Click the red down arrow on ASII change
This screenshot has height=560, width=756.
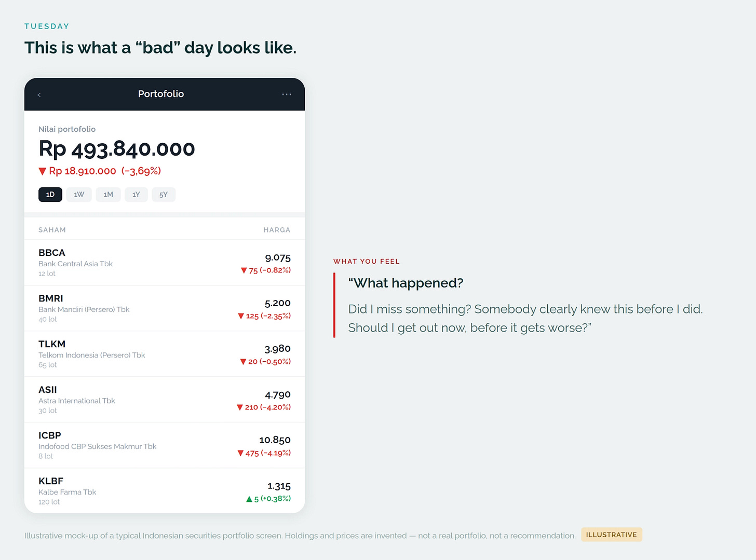pyautogui.click(x=240, y=407)
